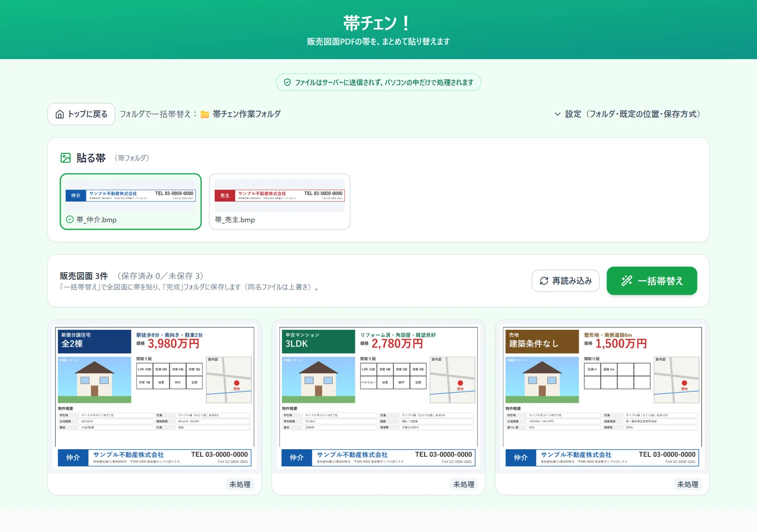
Task: Open the 新築分譲住宅 全2棟 flyer preview
Action: (x=155, y=397)
